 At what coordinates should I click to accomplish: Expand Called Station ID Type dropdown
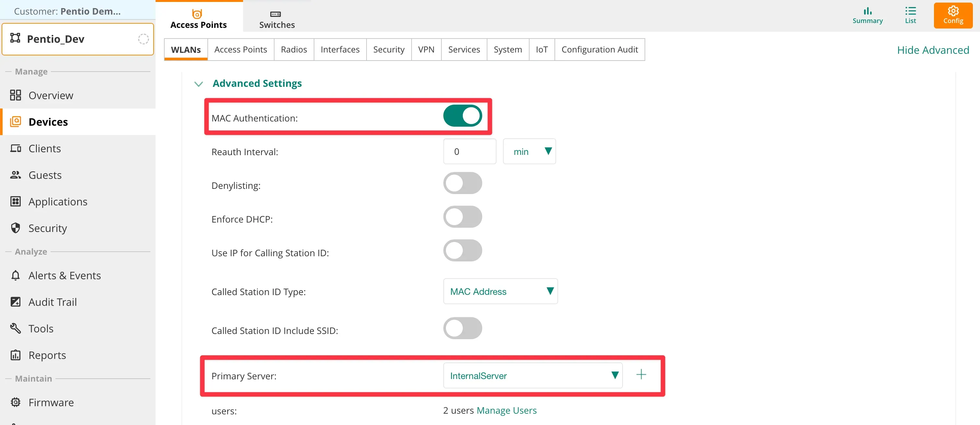(500, 291)
